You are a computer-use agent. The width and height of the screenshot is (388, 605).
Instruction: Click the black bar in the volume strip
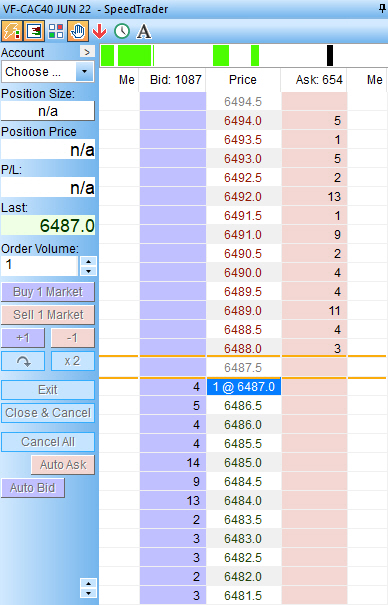tap(330, 56)
